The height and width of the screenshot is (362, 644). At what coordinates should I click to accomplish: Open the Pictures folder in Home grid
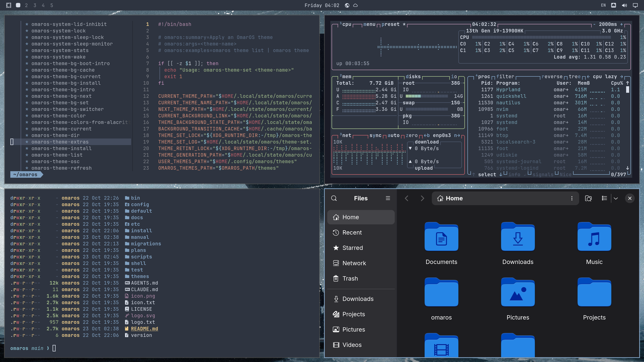tap(518, 299)
